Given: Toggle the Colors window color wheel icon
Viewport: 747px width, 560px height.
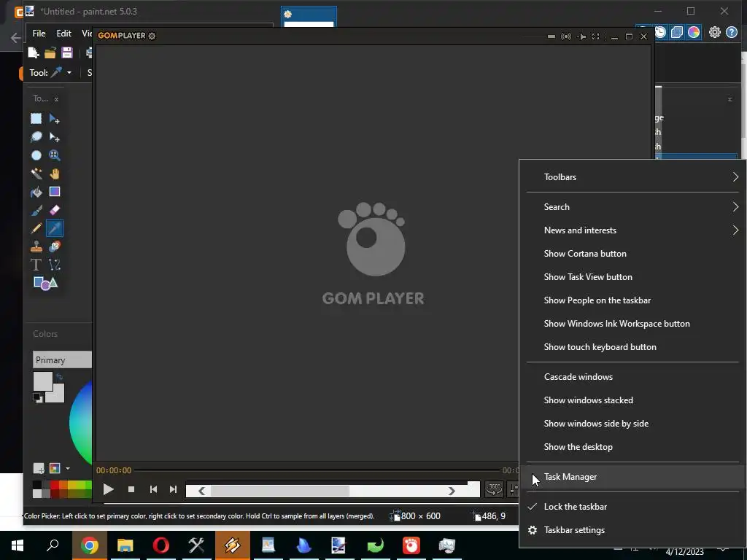Looking at the screenshot, I should (694, 32).
